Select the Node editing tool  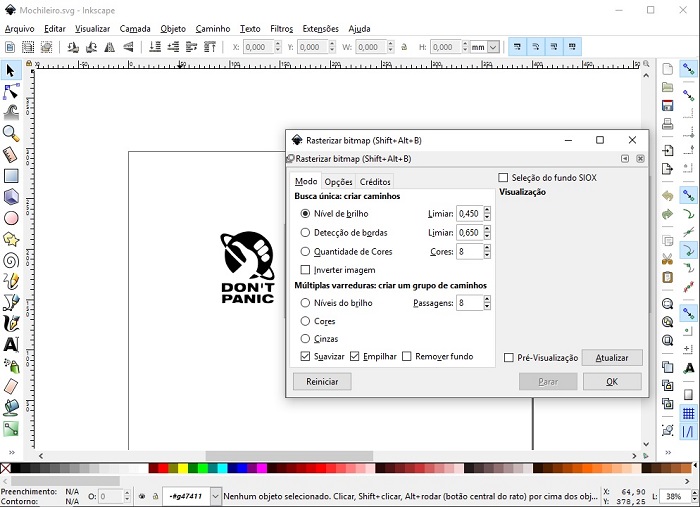(11, 91)
